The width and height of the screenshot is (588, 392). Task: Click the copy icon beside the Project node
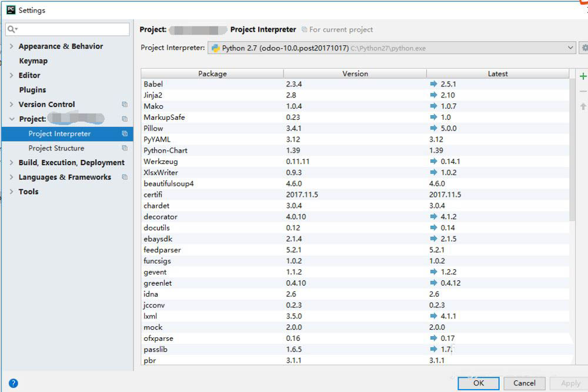click(x=125, y=119)
